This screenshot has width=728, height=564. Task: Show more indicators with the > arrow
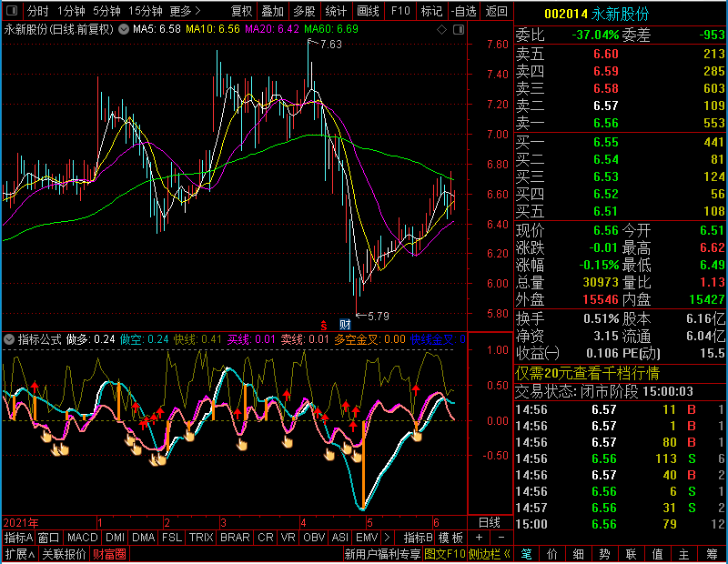click(388, 538)
